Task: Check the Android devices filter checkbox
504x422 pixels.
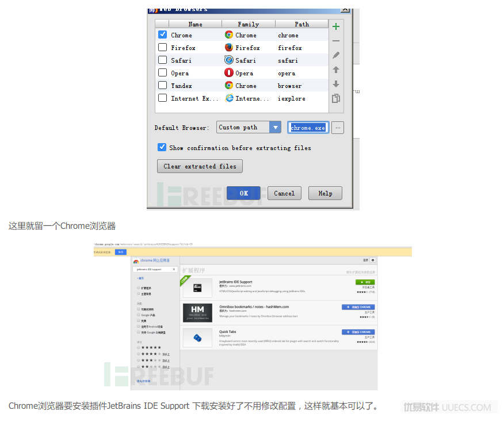Action: pyautogui.click(x=139, y=327)
